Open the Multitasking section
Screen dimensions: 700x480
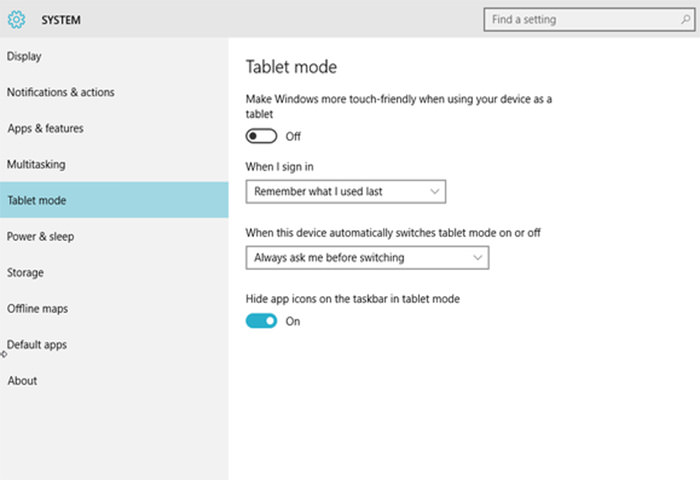(37, 164)
